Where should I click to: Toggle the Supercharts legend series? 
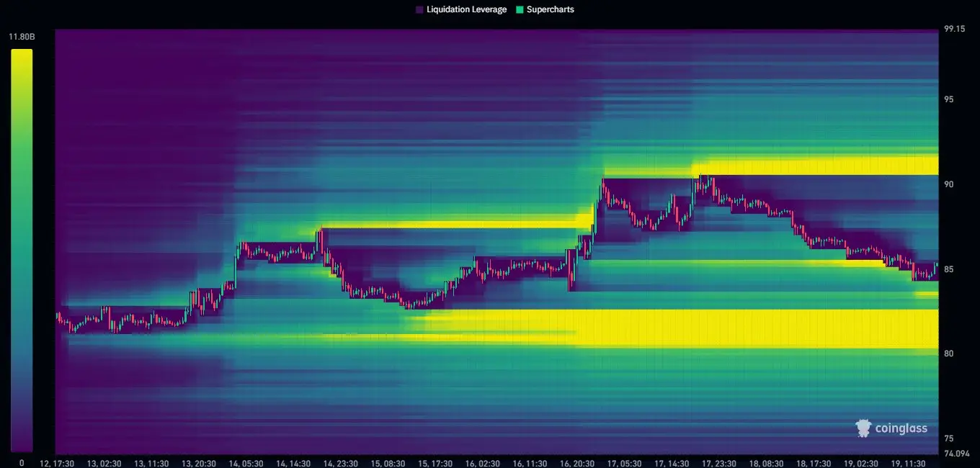[545, 9]
